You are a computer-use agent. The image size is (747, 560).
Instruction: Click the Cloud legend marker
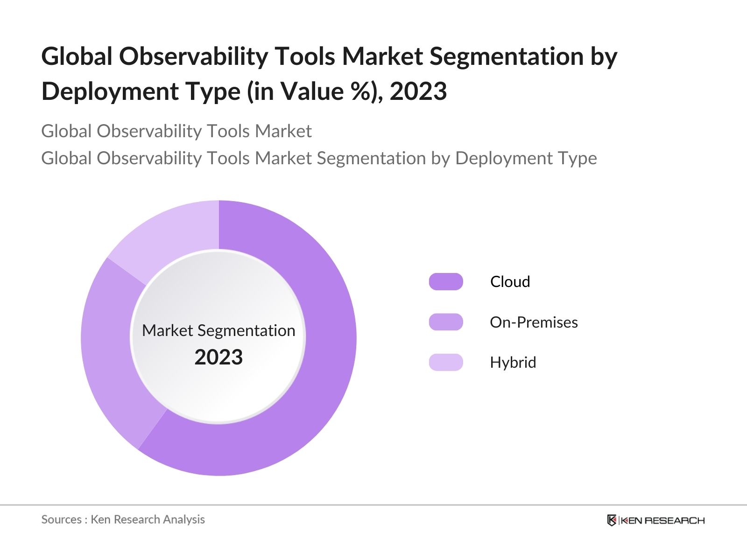click(x=447, y=282)
